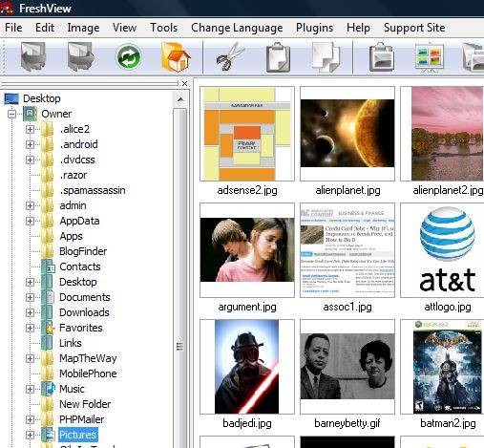Open the Edit menu
Screen dimensions: 484x448
tap(45, 28)
